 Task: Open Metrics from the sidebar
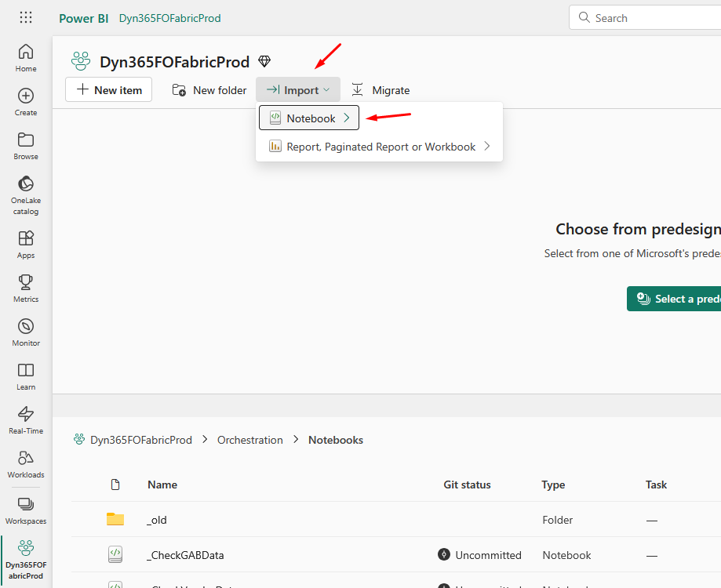coord(26,289)
